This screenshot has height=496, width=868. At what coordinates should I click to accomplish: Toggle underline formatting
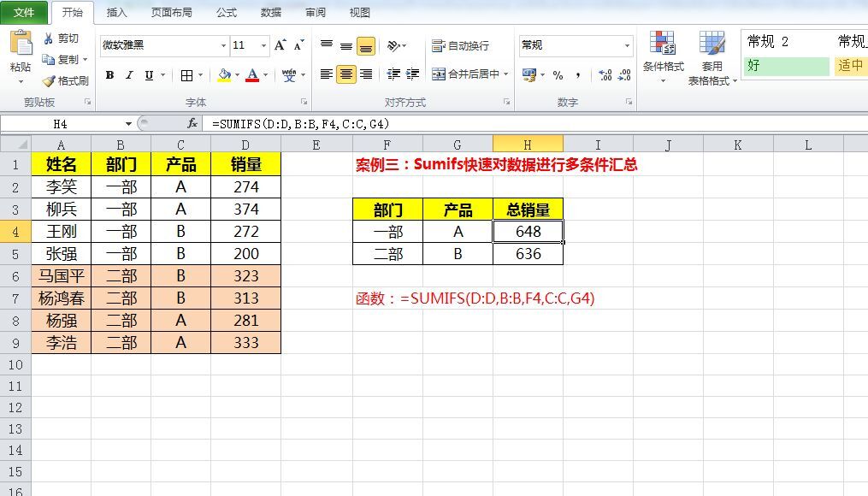149,74
